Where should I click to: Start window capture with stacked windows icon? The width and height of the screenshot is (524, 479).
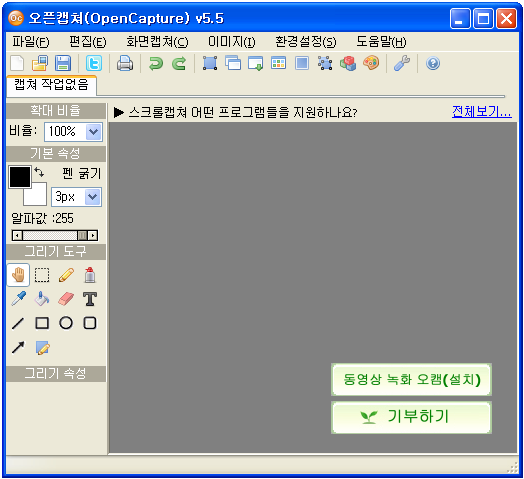pos(233,63)
